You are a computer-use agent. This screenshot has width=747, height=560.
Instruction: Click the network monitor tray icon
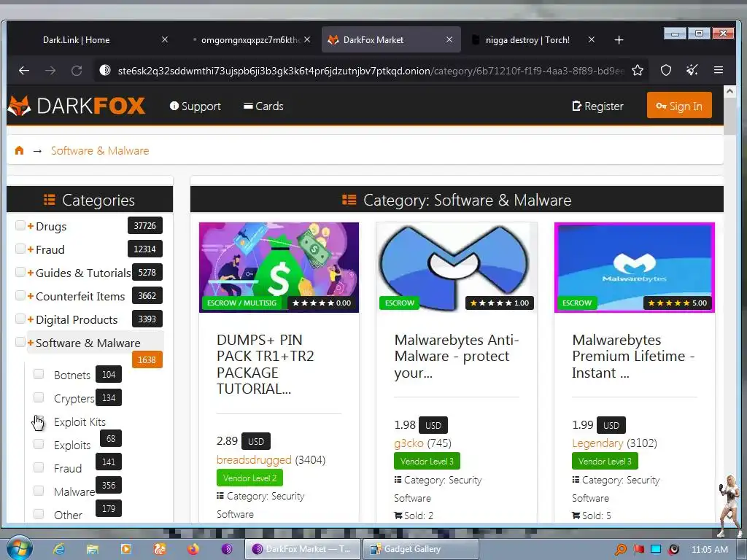tap(656, 550)
